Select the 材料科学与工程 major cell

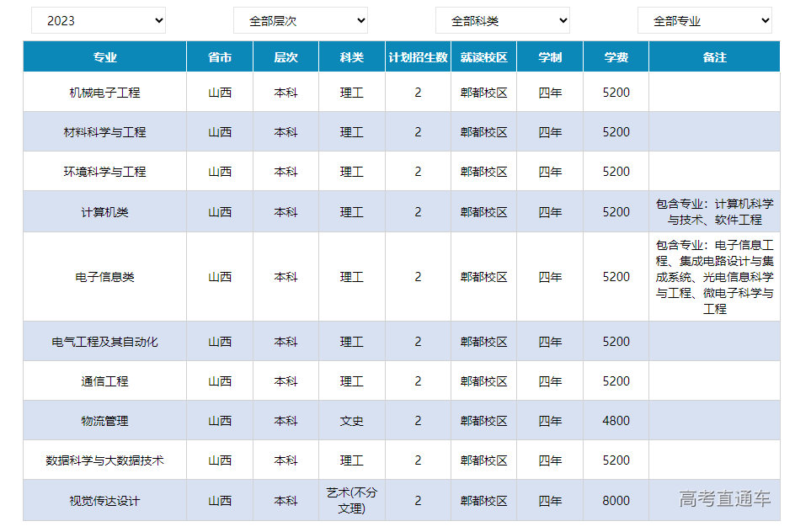[105, 132]
